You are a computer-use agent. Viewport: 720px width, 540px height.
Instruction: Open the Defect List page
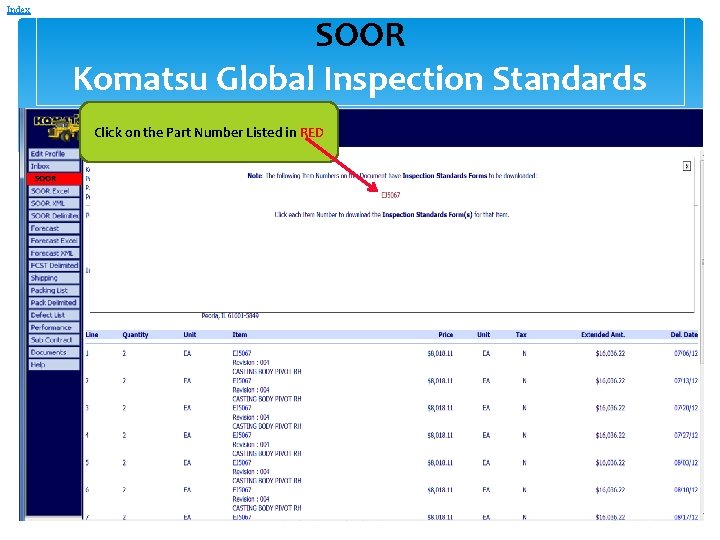point(54,315)
